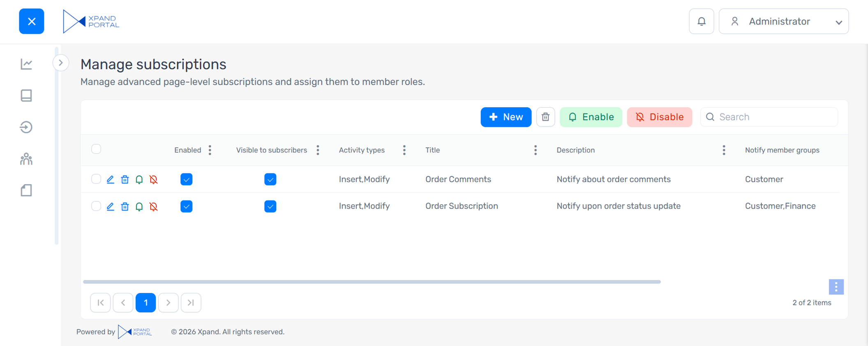Screen dimensions: 868x346
Task: Open the members group sidebar icon
Action: [26, 159]
